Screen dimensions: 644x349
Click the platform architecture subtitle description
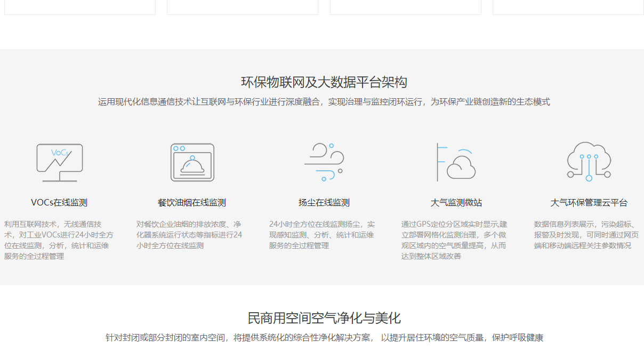pyautogui.click(x=322, y=101)
